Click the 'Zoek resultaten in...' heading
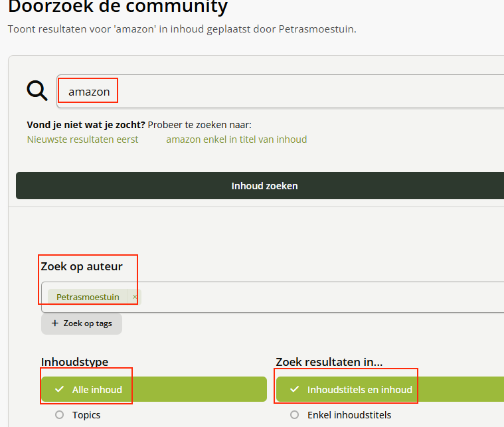504x427 pixels. click(329, 362)
